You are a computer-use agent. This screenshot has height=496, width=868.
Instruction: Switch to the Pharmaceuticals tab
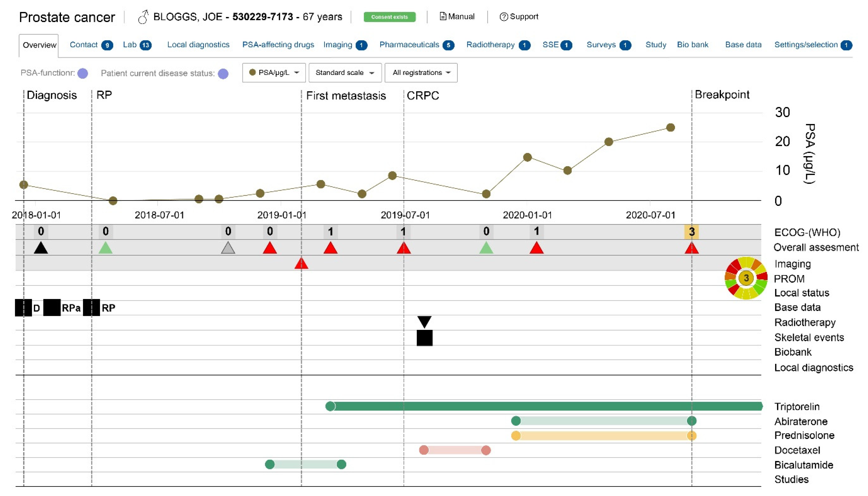click(x=409, y=45)
